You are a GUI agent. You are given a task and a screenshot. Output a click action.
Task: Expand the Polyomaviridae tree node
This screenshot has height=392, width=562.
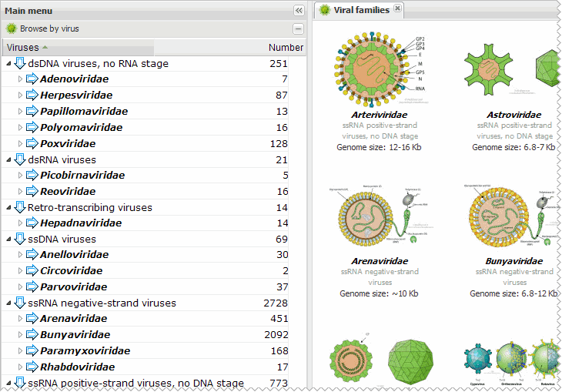pos(20,127)
